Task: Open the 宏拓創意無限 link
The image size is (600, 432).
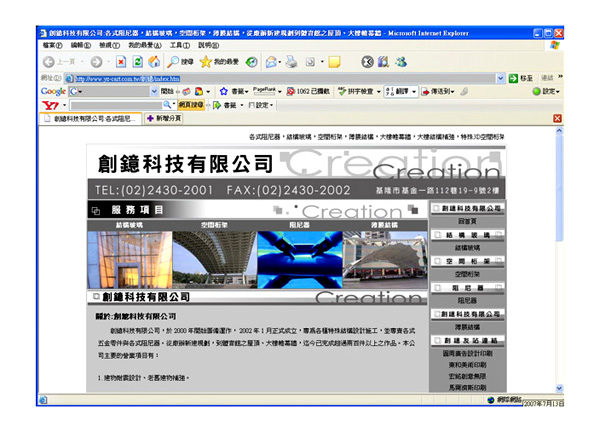Action: pos(468,377)
